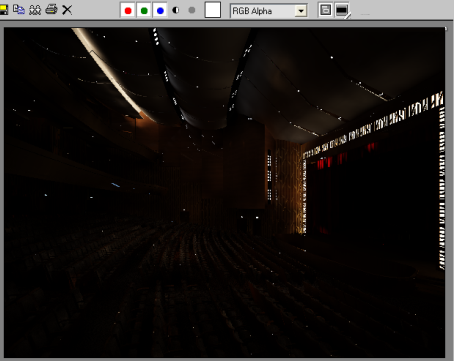The width and height of the screenshot is (454, 362).
Task: Click the Save Image icon
Action: [x=3, y=10]
